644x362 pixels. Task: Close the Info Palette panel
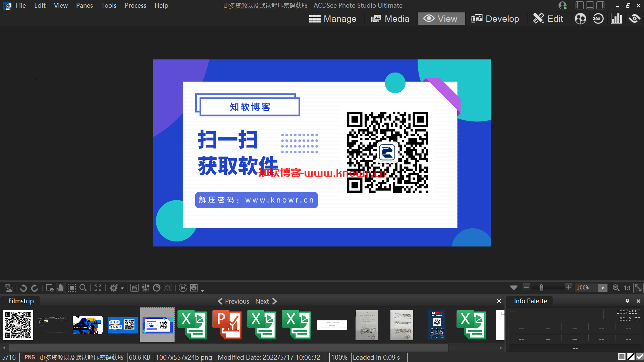pos(638,301)
